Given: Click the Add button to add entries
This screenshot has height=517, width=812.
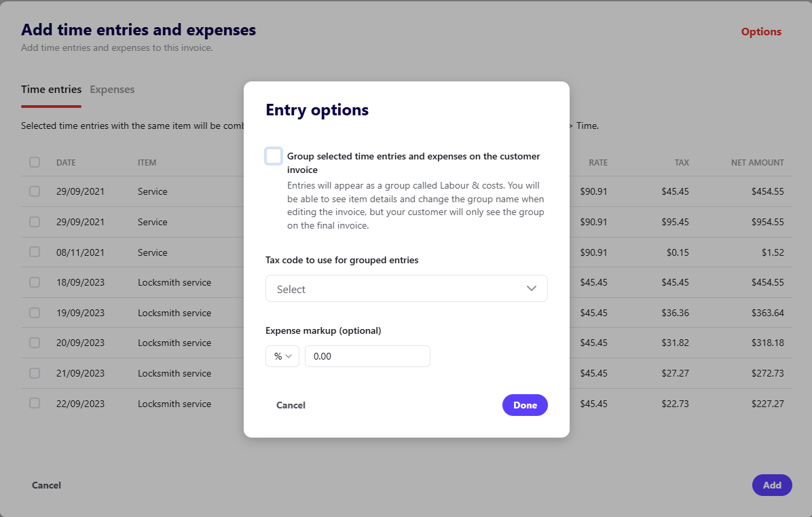Looking at the screenshot, I should click(772, 485).
